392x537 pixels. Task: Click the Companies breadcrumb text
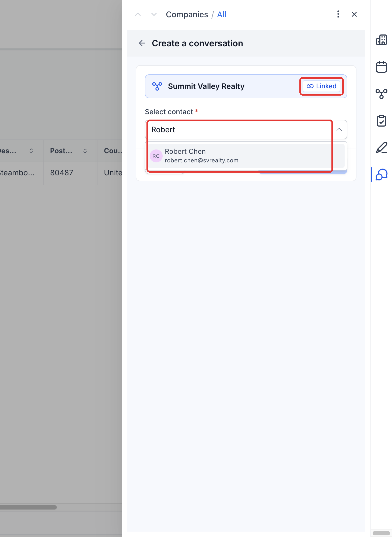pos(187,14)
